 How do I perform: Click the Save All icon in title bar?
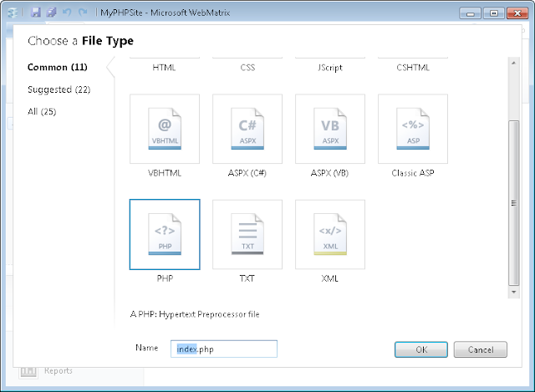pyautogui.click(x=52, y=13)
